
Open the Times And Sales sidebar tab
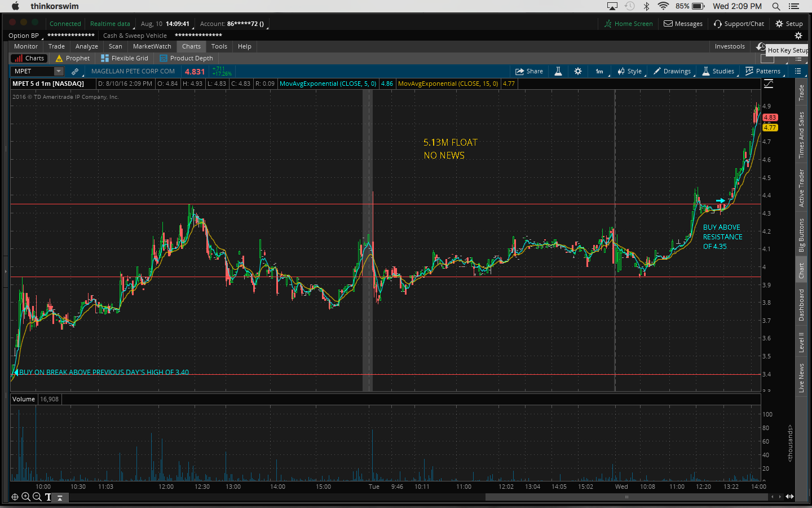click(x=801, y=135)
